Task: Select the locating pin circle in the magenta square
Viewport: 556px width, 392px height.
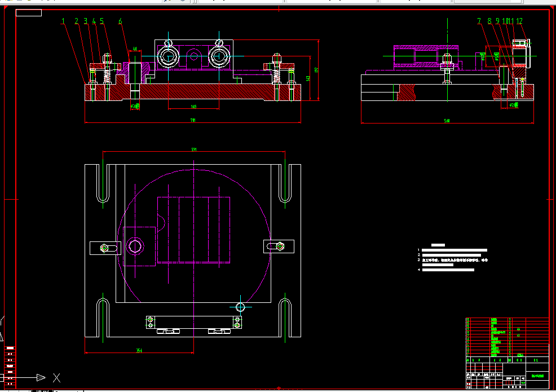Action: tap(135, 246)
